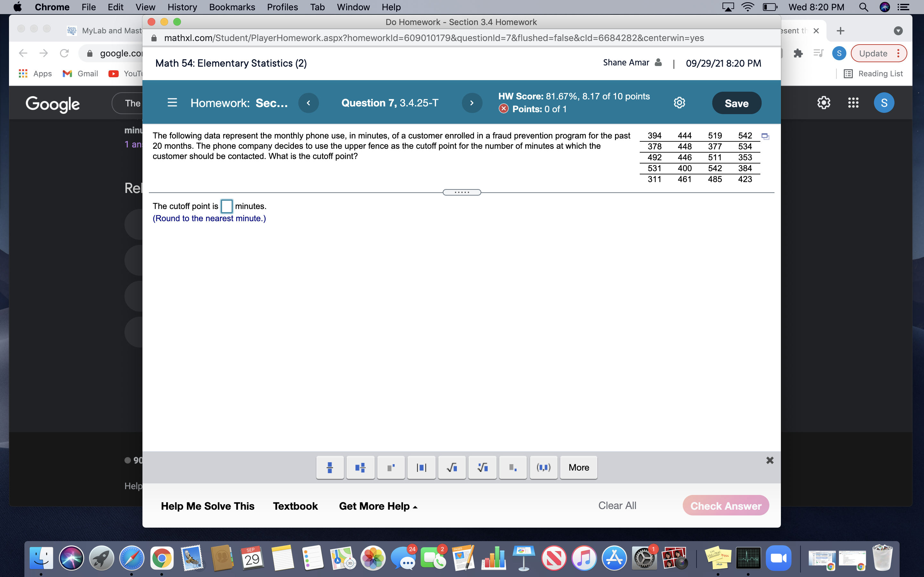Image resolution: width=924 pixels, height=577 pixels.
Task: Click the print icon beside the data table
Action: click(x=766, y=136)
